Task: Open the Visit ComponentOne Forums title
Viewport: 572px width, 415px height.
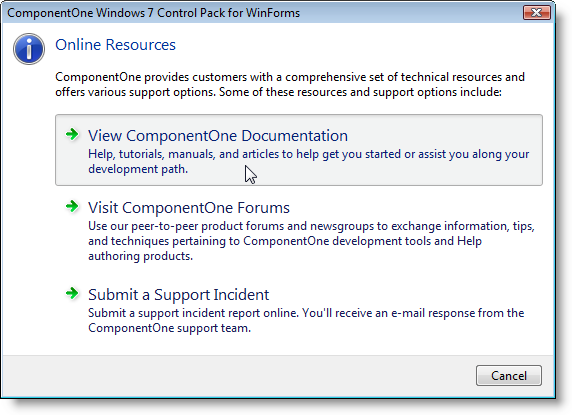Action: pyautogui.click(x=189, y=208)
